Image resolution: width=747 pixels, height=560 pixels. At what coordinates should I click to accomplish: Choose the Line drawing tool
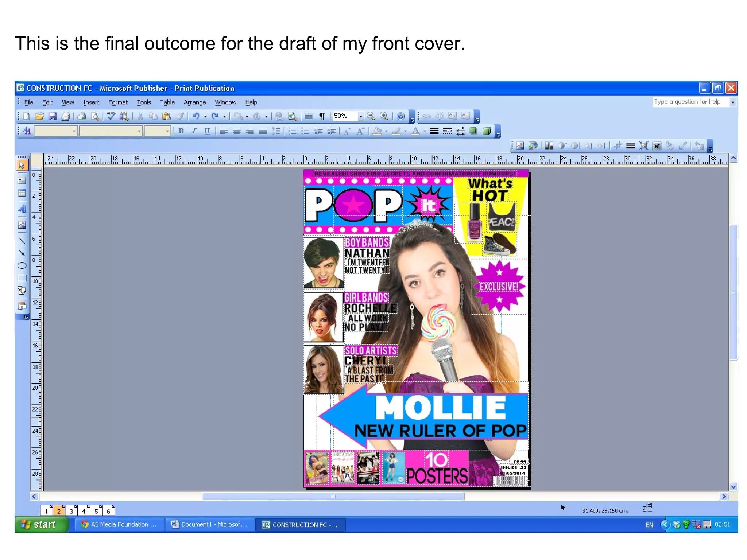22,241
